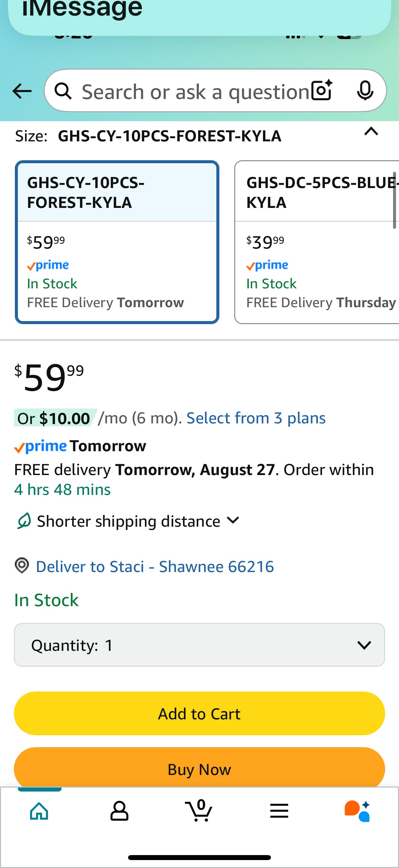Change delivery address Staci - Shawnee 66216
This screenshot has width=399, height=868.
[x=155, y=566]
